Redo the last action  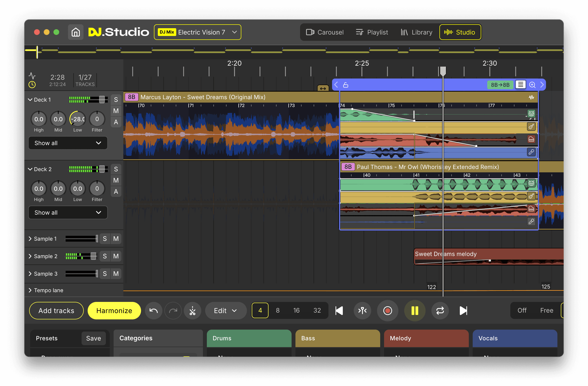click(173, 311)
